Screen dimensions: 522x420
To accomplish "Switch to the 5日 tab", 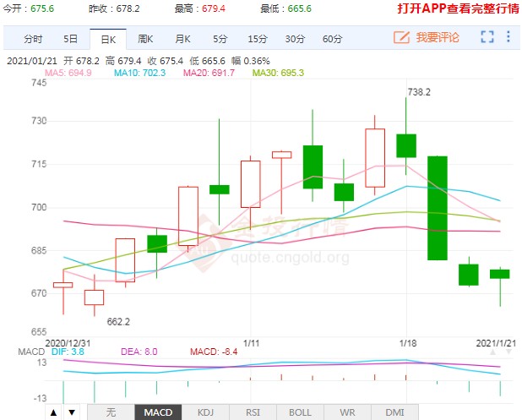I will (71, 39).
